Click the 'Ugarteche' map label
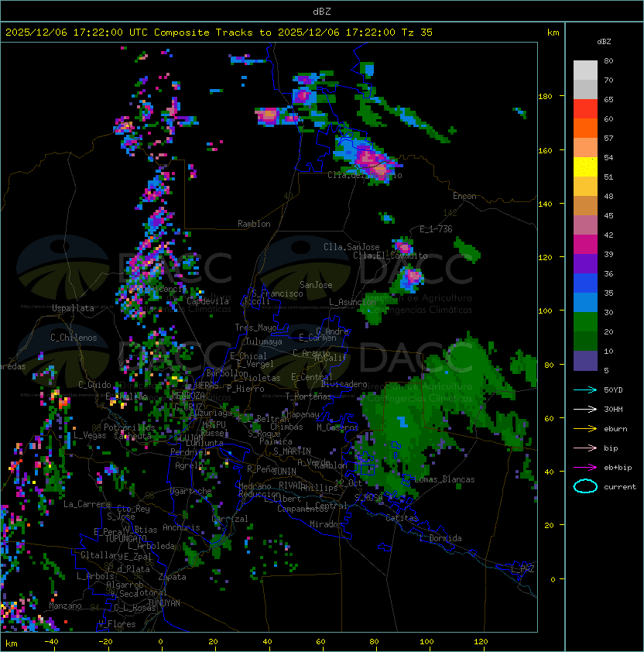This screenshot has width=644, height=652. point(191,491)
